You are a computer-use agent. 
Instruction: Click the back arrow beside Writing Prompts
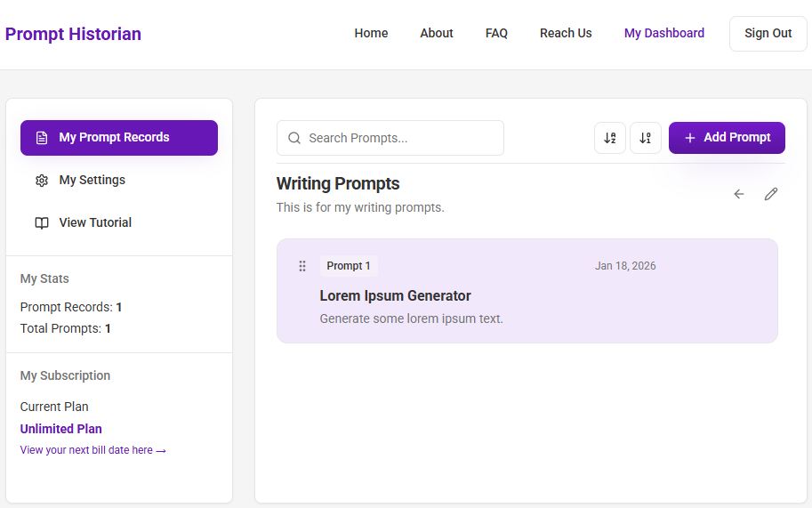[739, 194]
